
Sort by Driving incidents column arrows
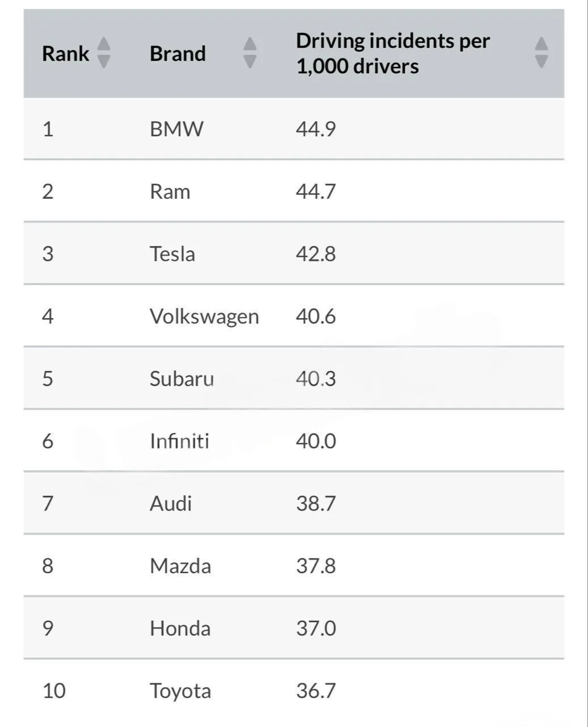point(541,53)
